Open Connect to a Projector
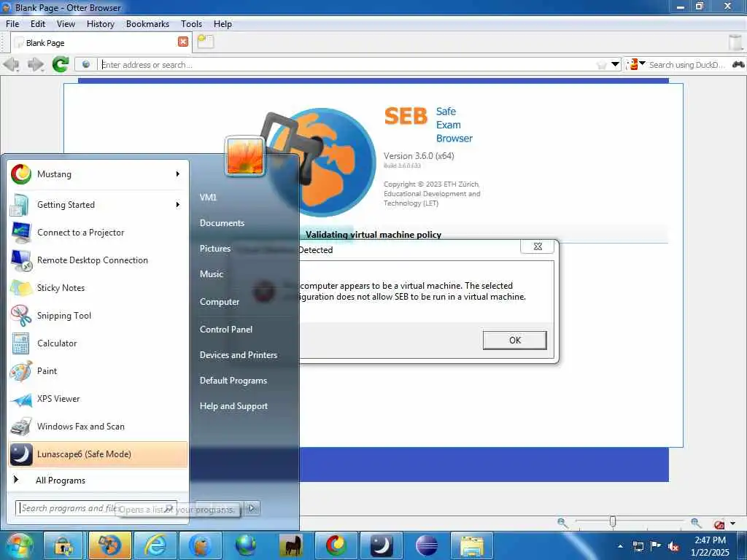The width and height of the screenshot is (747, 560). coord(98,233)
